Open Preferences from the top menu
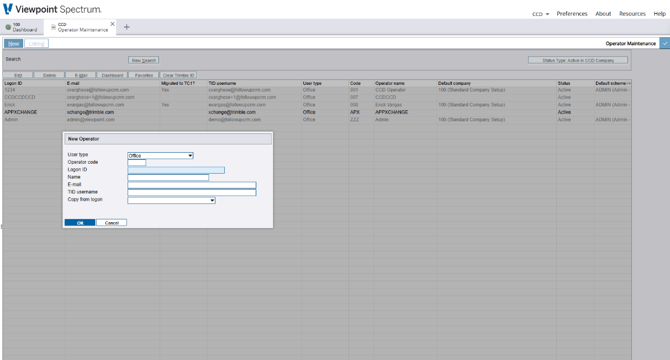Viewport: 670px width, 360px height. (572, 14)
